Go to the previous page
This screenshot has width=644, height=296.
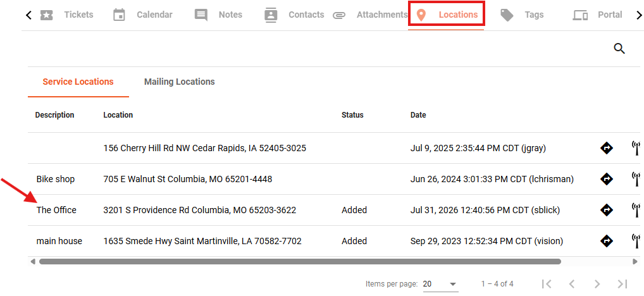tap(571, 284)
